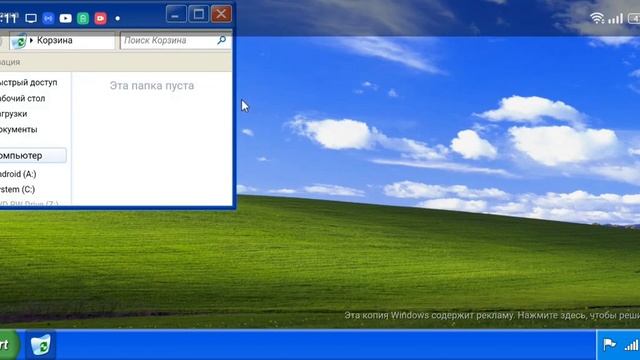The image size is (640, 360).
Task: Click the cellular signal bars at top right
Action: coord(616,18)
